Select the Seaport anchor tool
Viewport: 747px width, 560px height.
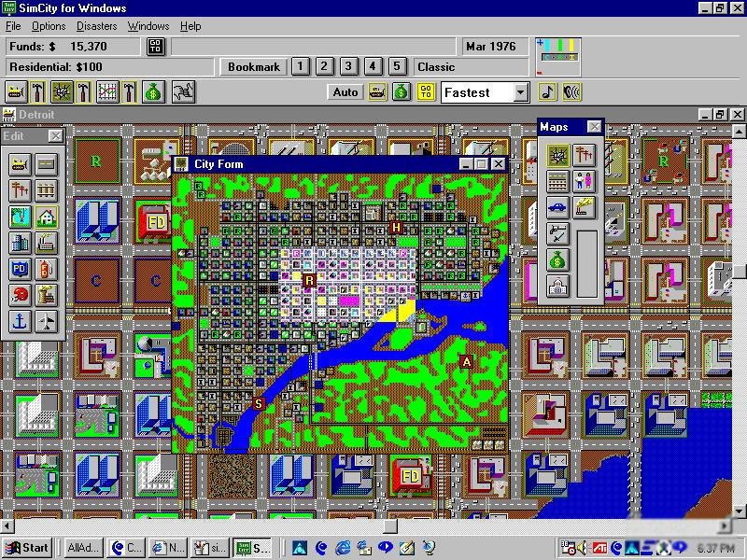[20, 321]
